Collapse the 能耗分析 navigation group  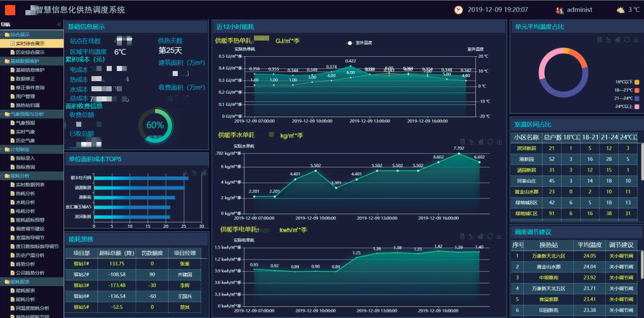20,175
